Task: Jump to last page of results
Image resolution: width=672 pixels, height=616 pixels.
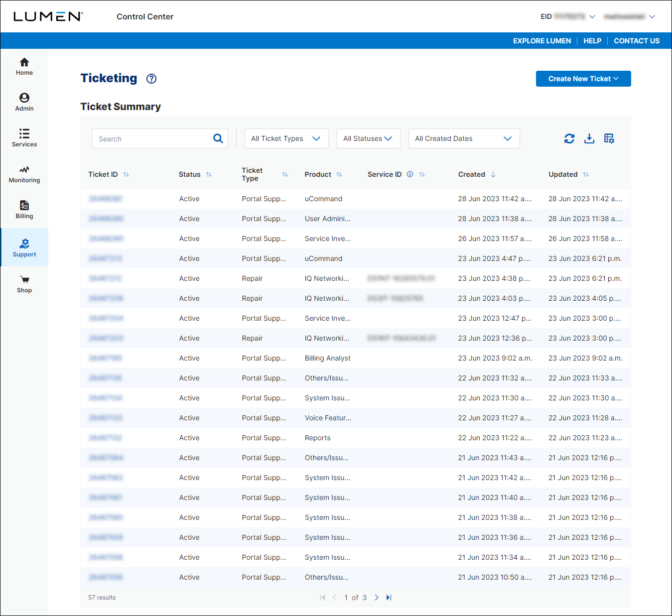Action: point(389,598)
